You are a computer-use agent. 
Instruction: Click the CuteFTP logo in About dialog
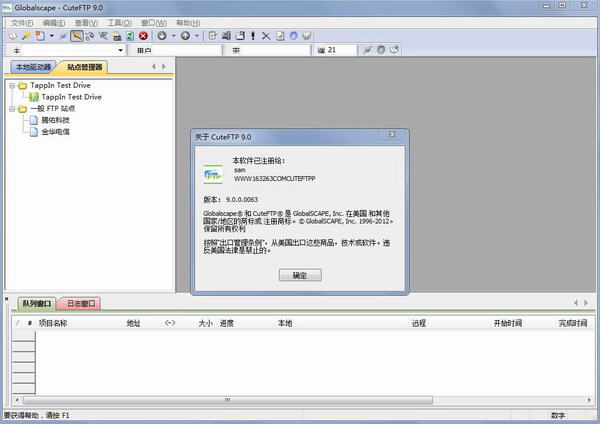tap(213, 174)
